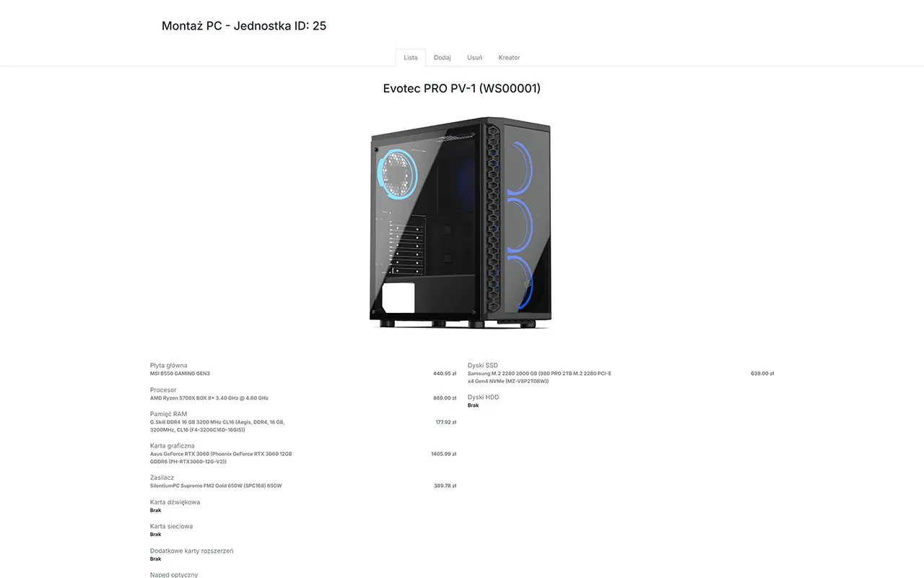The width and height of the screenshot is (924, 578).
Task: Click the Dodatkowe karty rozszerzeń label
Action: click(192, 551)
